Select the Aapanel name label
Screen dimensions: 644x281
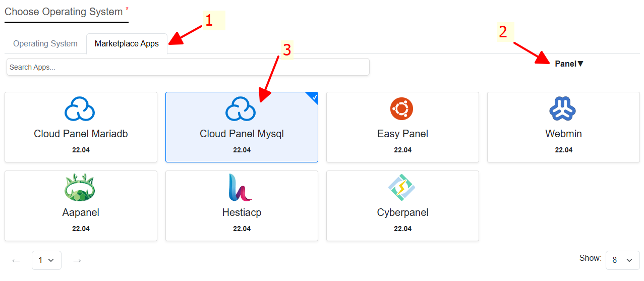point(81,212)
